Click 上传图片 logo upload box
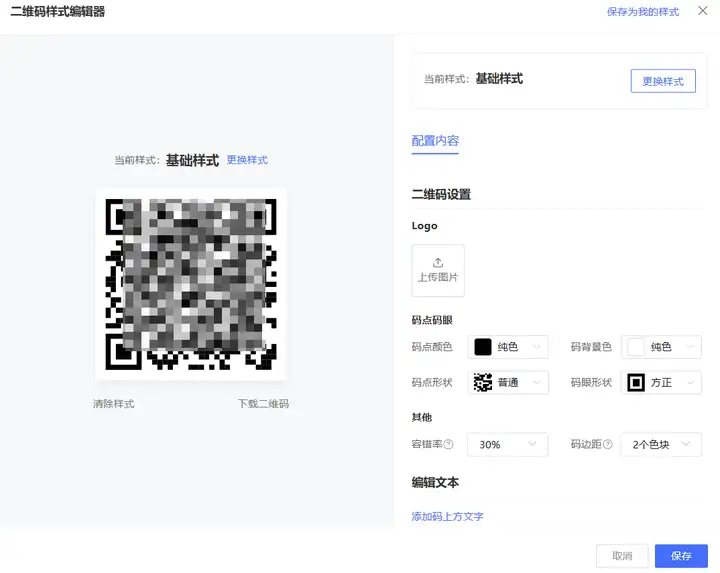 click(438, 270)
